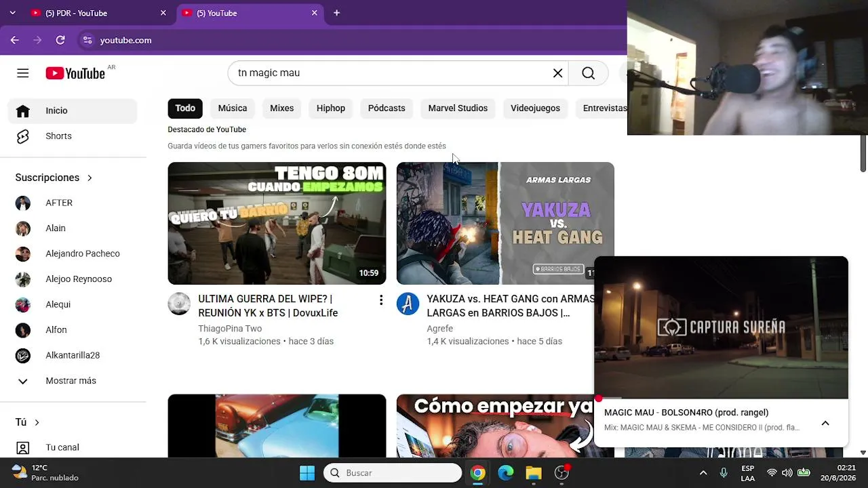Click the magnifying glass search button

[x=588, y=73]
